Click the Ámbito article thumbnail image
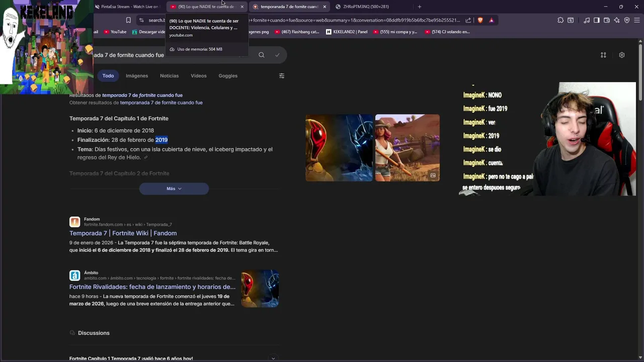Viewport: 644px width, 362px height. tap(260, 289)
